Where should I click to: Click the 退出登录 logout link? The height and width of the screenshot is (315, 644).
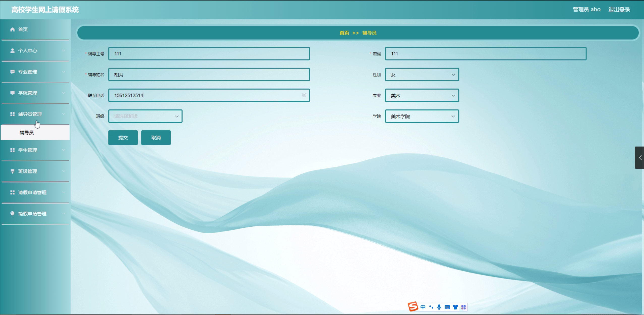point(619,10)
